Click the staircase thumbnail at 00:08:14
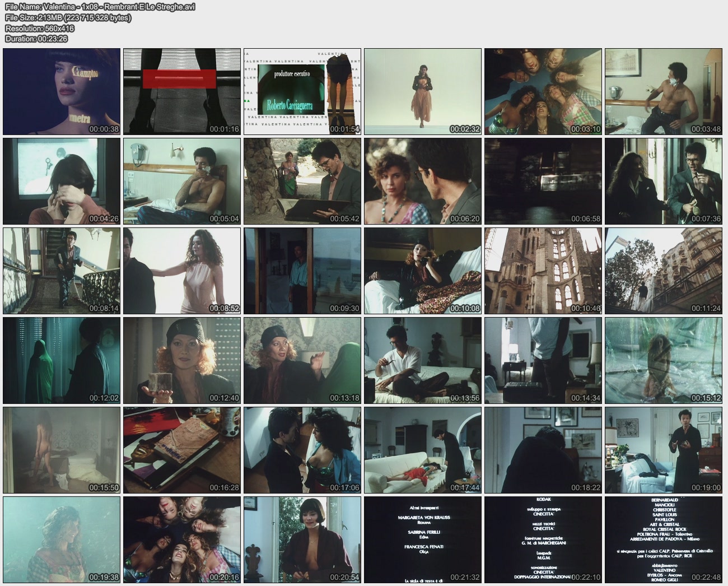This screenshot has width=728, height=586. (62, 271)
